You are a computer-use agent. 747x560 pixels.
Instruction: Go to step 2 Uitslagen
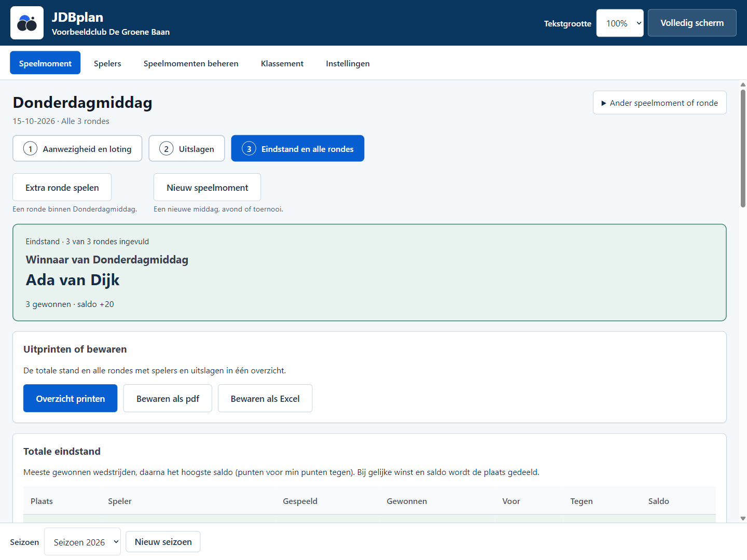(x=187, y=149)
